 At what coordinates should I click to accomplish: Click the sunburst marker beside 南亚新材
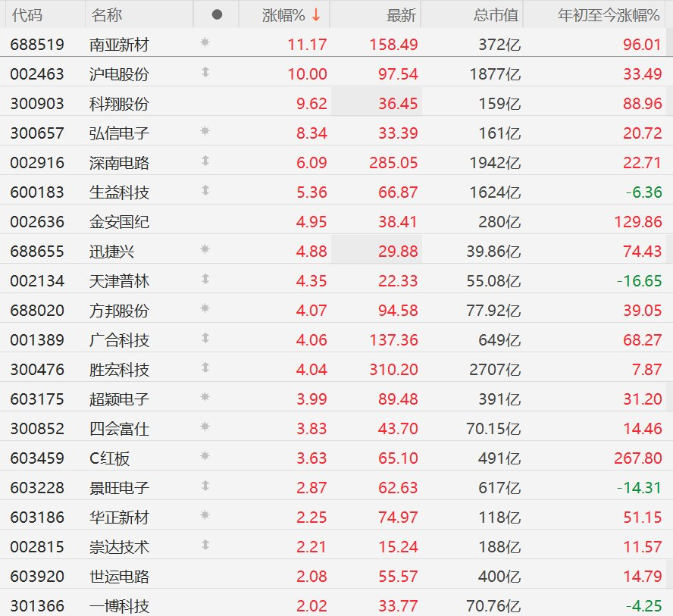(205, 44)
